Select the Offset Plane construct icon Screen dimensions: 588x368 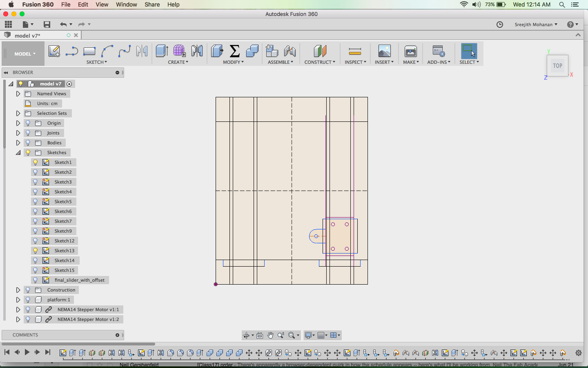point(320,51)
